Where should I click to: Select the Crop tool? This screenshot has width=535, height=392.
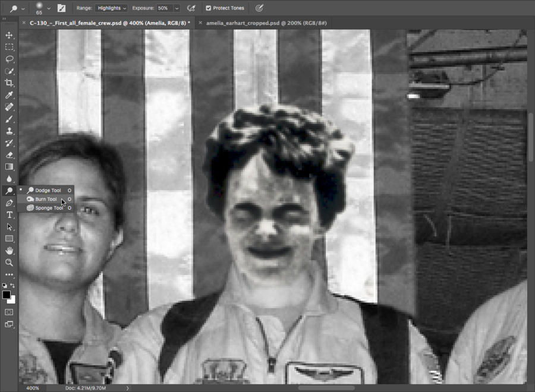pyautogui.click(x=9, y=83)
